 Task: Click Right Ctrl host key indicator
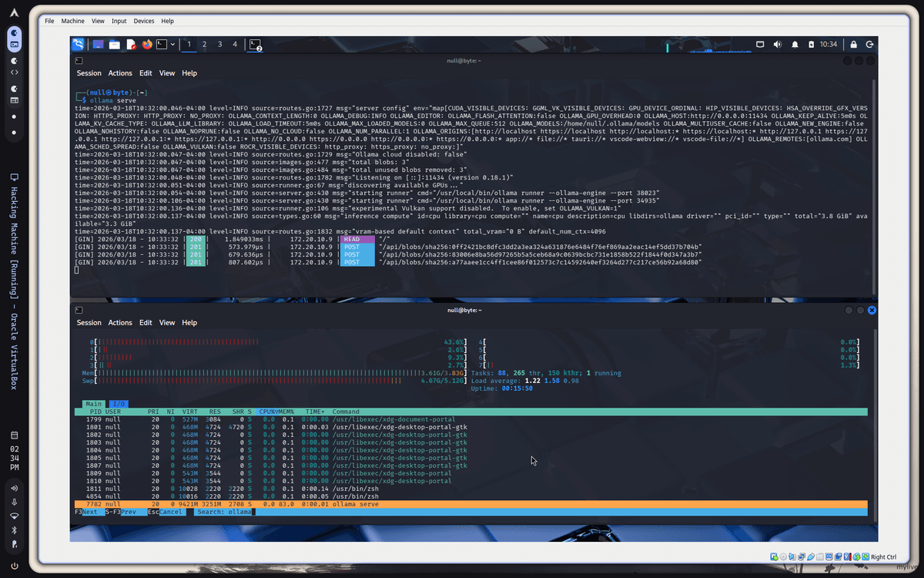click(x=884, y=556)
